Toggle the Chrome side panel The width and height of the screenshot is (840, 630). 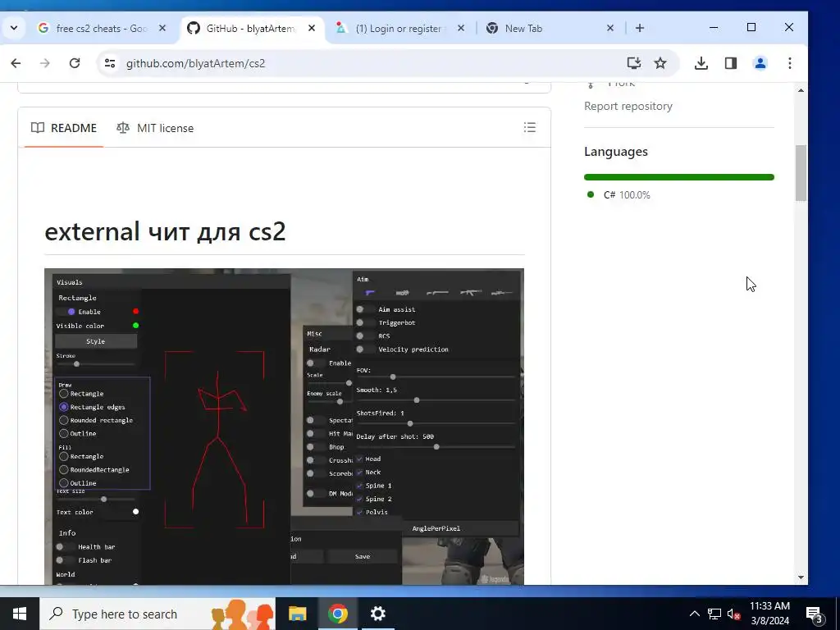(731, 63)
